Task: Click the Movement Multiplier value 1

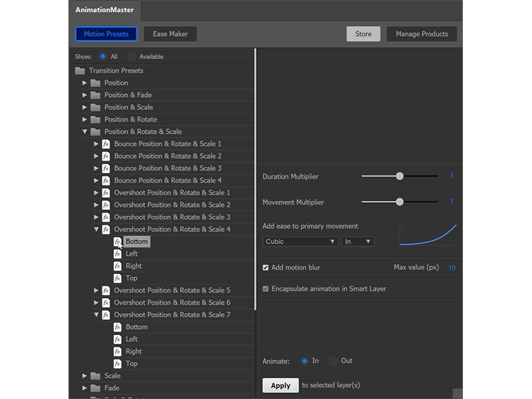Action: click(452, 201)
